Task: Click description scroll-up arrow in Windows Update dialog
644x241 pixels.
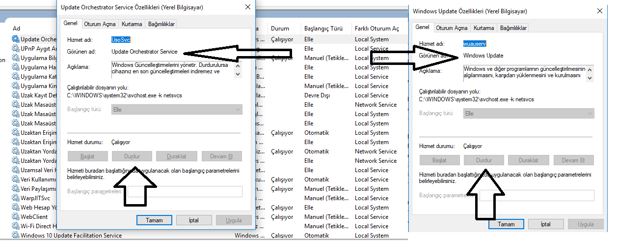Action: coord(590,69)
